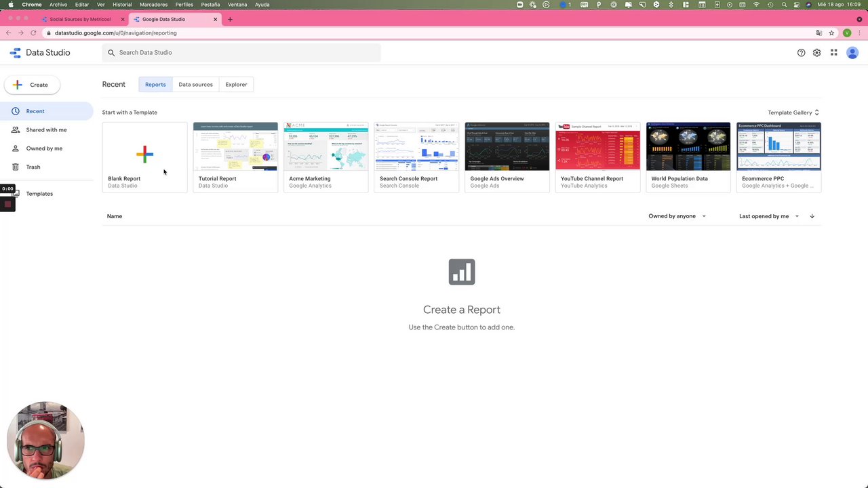Click the green Chrome profile badge

pyautogui.click(x=847, y=33)
